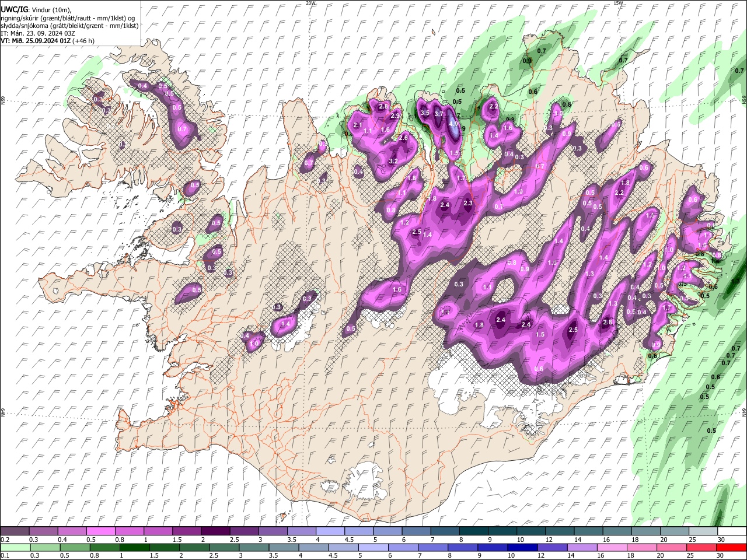Click the '(+46 h)' forecast offset text
This screenshot has height=560, width=747.
tap(83, 41)
